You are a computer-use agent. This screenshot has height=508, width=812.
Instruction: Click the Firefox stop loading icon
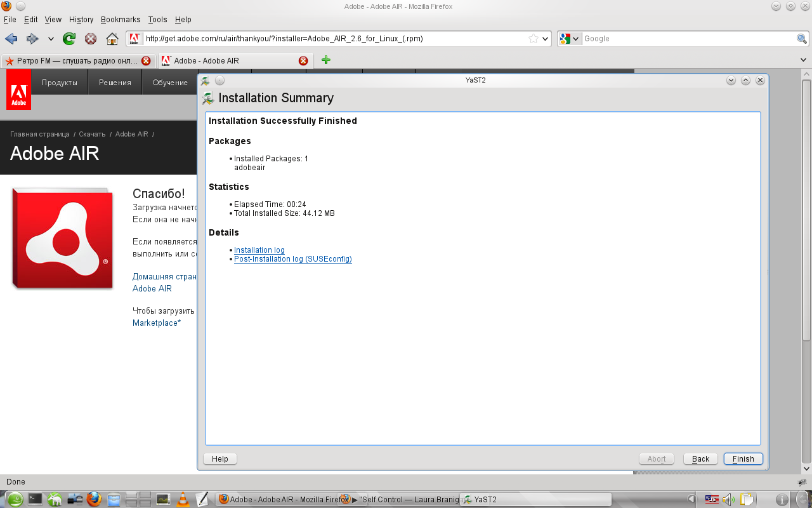coord(91,39)
